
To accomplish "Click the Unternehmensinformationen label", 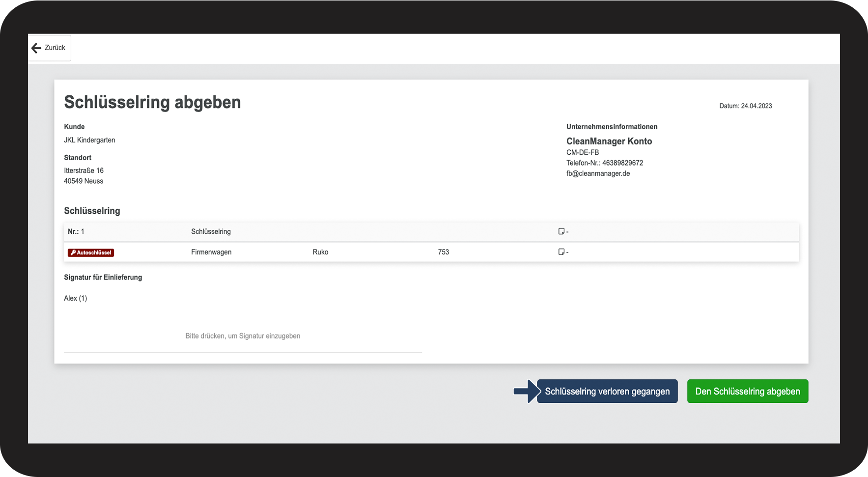I will tap(612, 127).
